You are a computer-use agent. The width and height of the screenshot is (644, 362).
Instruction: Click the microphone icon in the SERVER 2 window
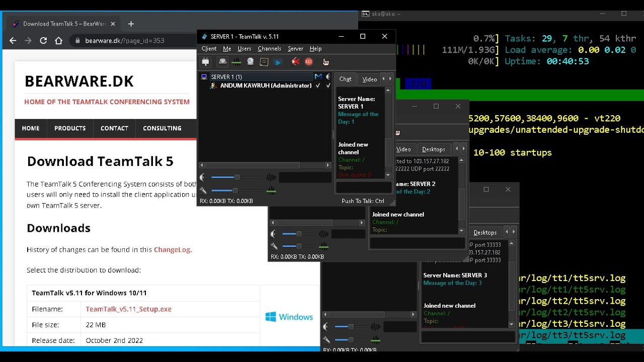point(274,246)
